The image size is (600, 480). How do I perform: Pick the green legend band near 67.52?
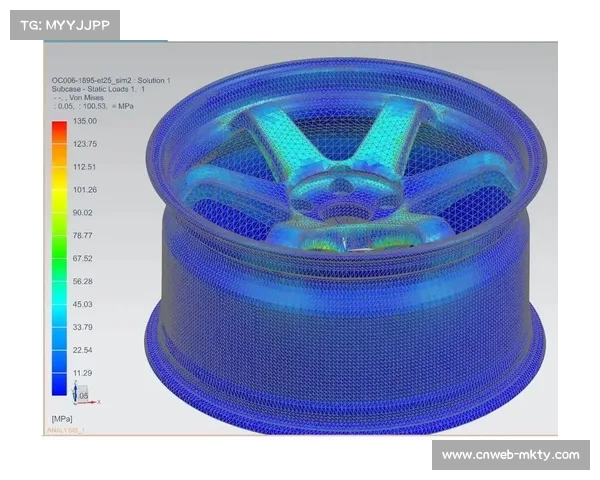59,255
